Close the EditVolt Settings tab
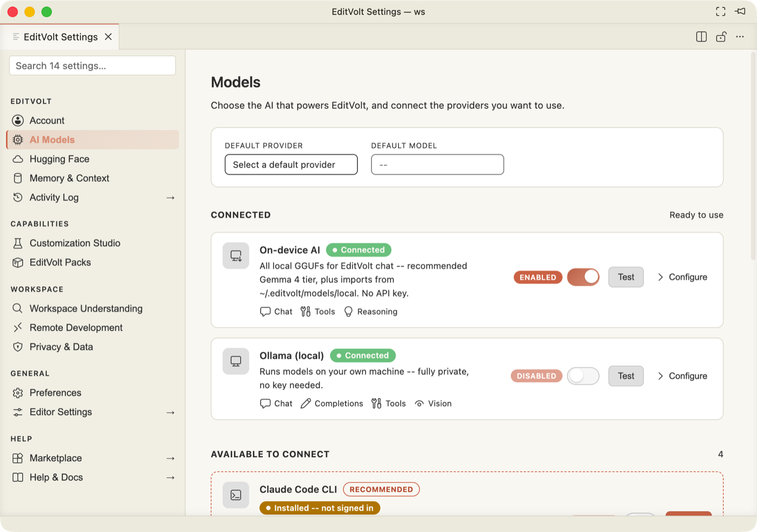Screen dimensions: 757x532 (108, 37)
